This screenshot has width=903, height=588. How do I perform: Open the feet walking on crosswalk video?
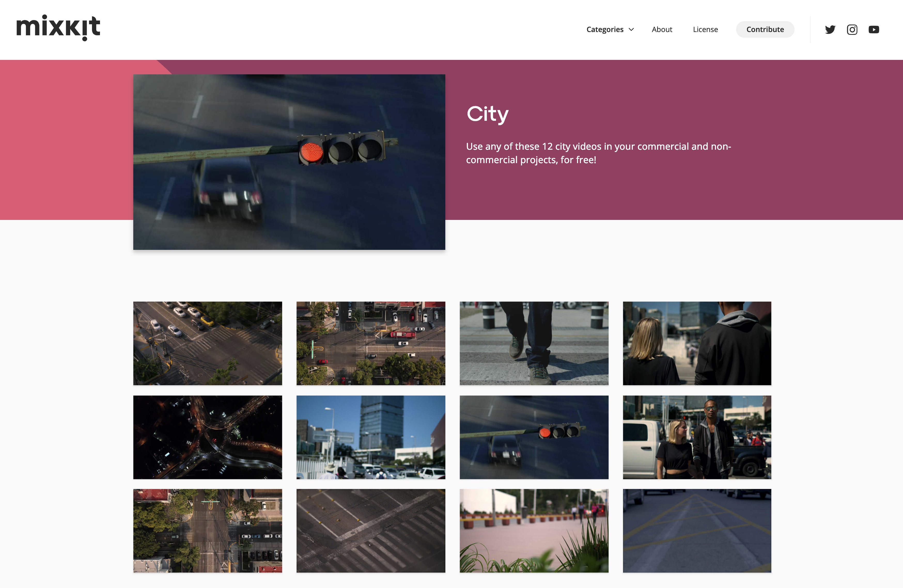tap(534, 343)
